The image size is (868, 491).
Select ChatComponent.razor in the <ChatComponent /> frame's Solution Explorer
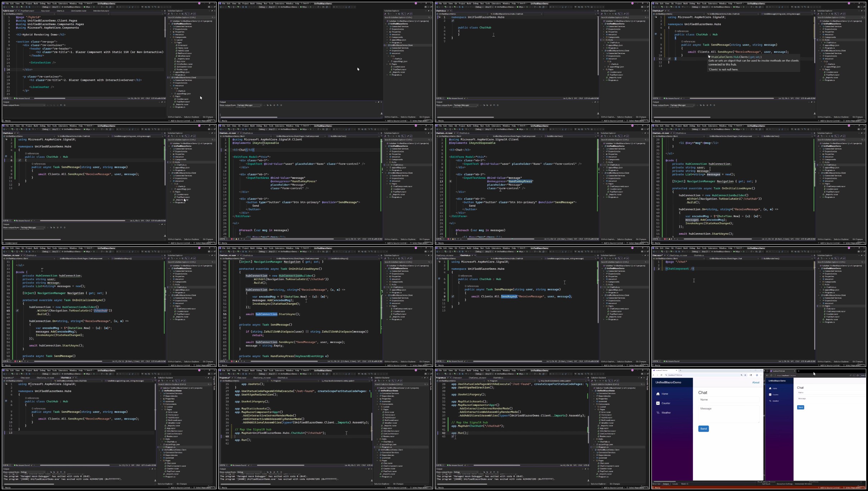[835, 311]
